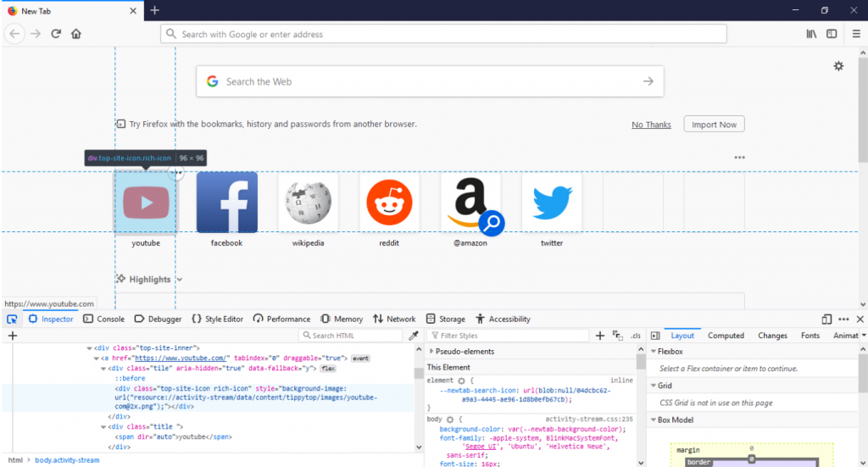Open the facebook top site tile
This screenshot has width=868, height=467.
click(227, 202)
